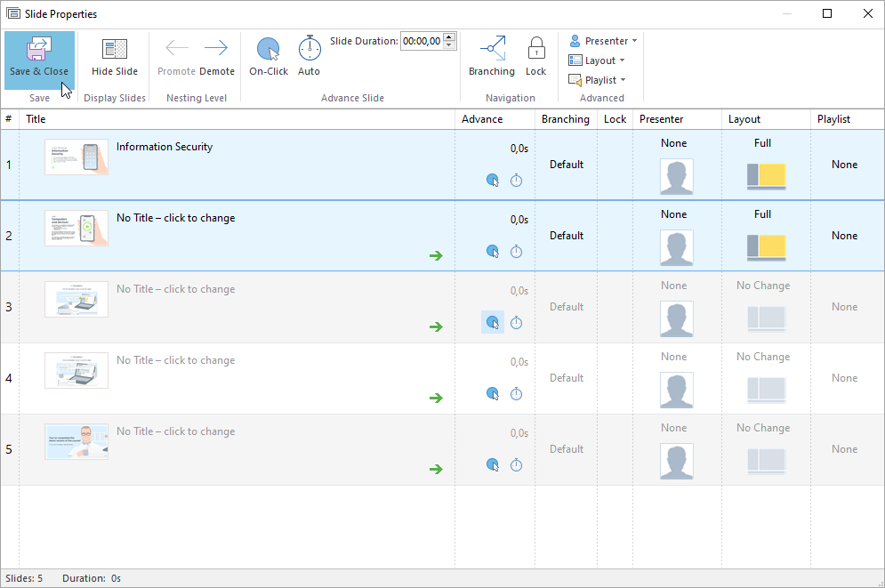Click the Title column header
885x588 pixels.
pyautogui.click(x=36, y=119)
